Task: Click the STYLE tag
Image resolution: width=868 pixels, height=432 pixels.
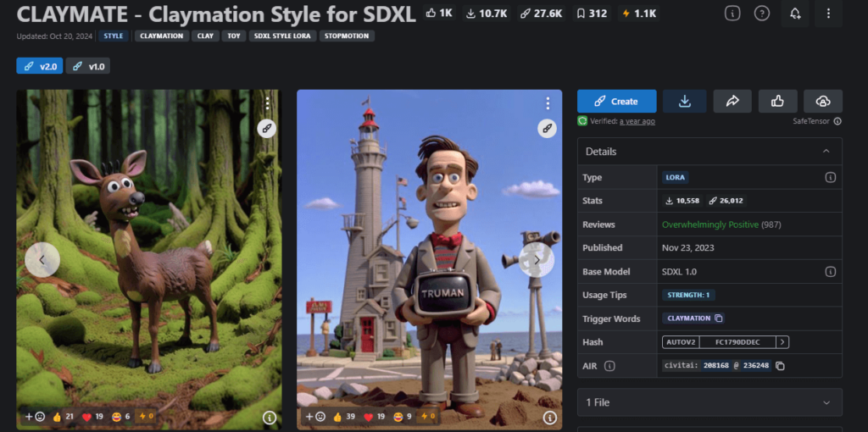Action: click(x=114, y=36)
